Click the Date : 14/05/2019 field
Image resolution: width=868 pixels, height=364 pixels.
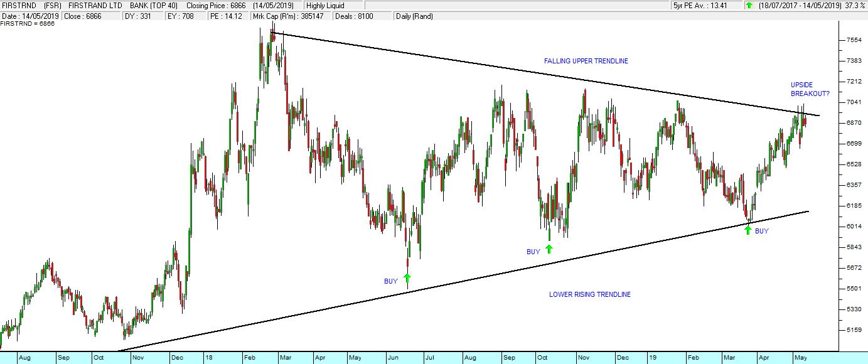30,16
